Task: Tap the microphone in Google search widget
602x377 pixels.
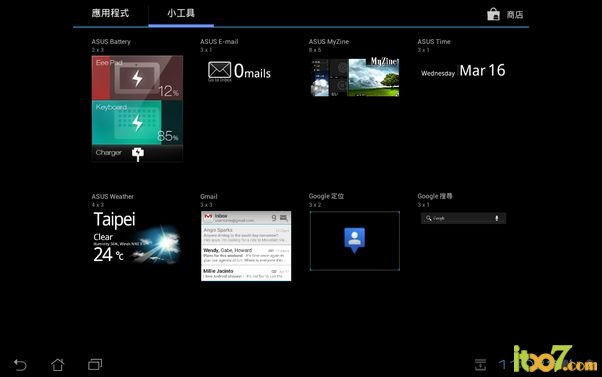Action: (x=496, y=218)
